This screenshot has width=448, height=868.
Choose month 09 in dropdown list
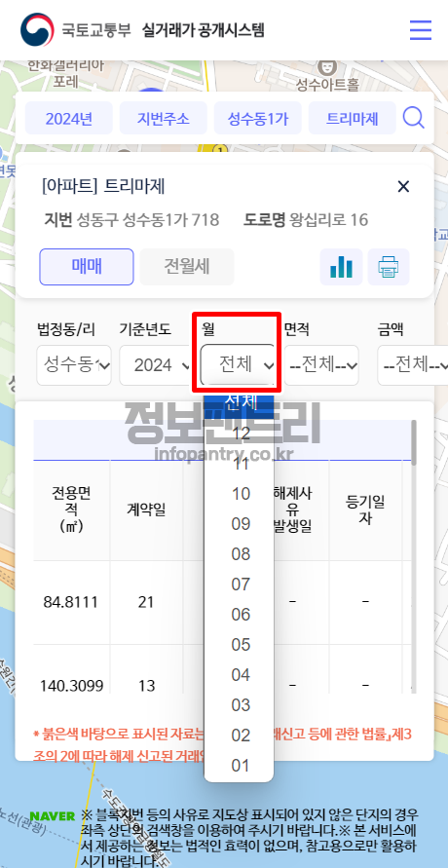point(239,524)
